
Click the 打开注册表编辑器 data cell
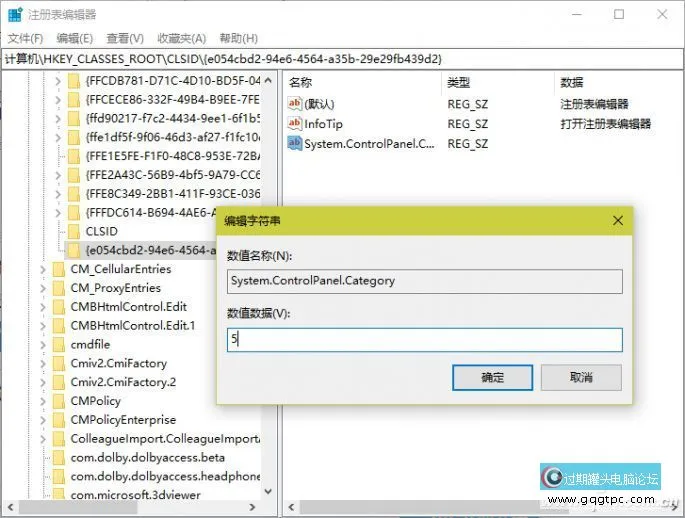[606, 124]
